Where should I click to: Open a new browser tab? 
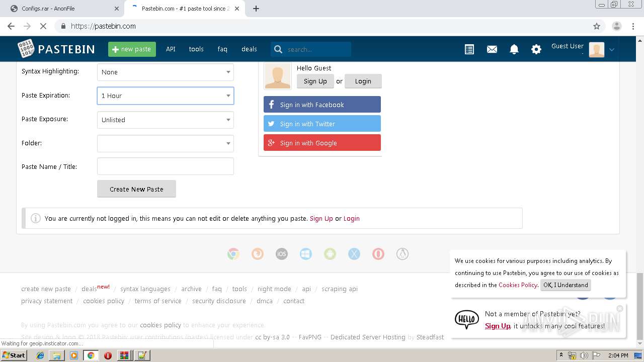click(x=256, y=9)
